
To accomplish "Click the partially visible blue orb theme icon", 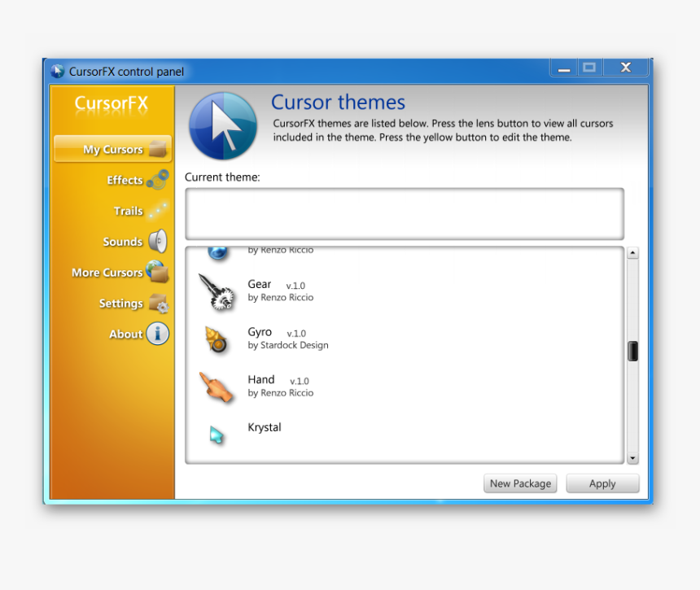I will 218,253.
